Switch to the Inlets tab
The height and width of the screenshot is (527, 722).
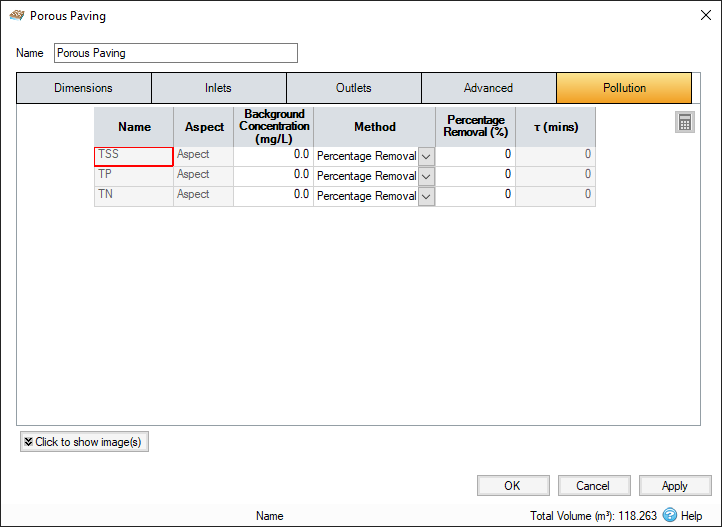point(219,88)
